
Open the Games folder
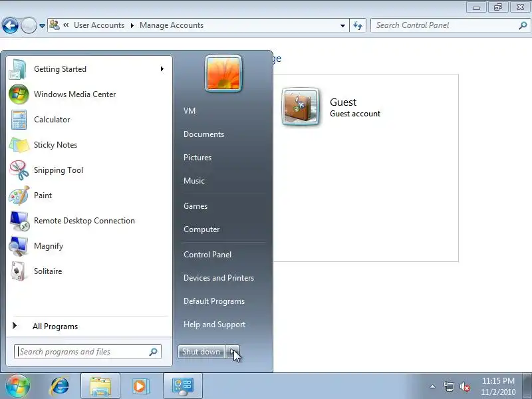(196, 206)
